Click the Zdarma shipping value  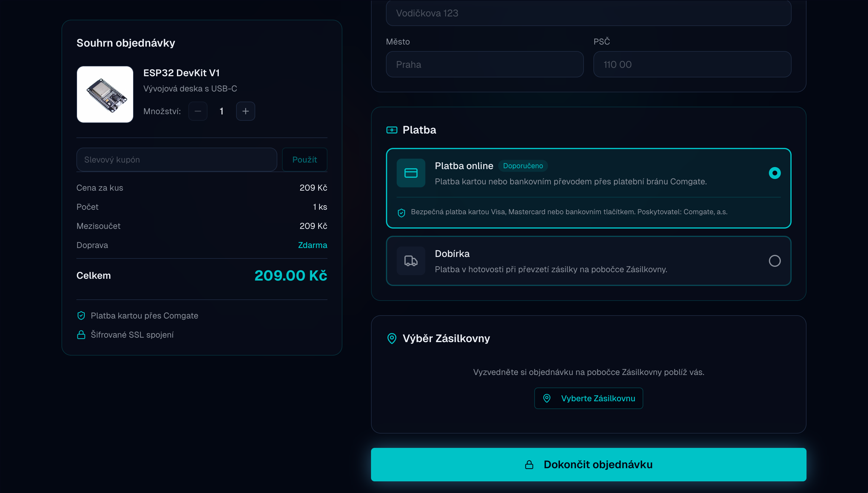(x=313, y=245)
